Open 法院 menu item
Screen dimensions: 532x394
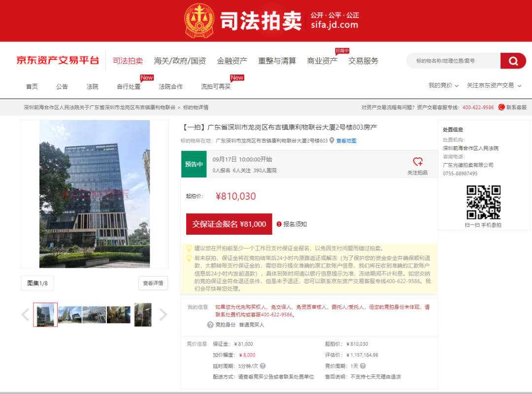[92, 87]
